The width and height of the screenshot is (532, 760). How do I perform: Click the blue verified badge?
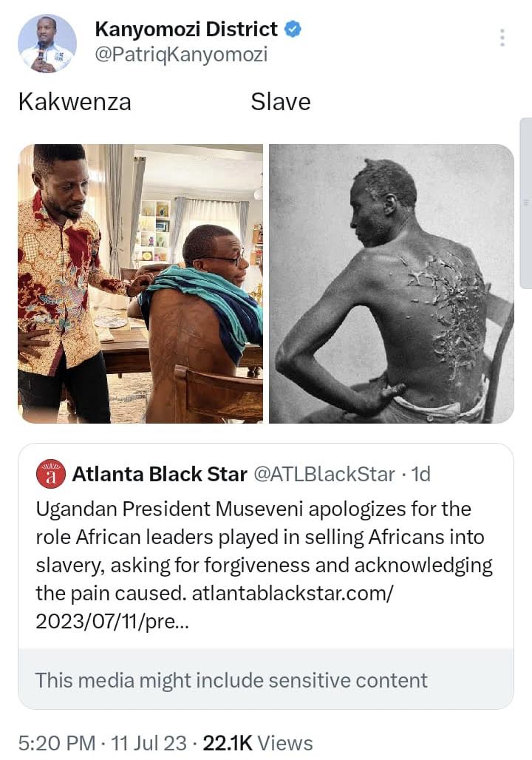tap(293, 29)
